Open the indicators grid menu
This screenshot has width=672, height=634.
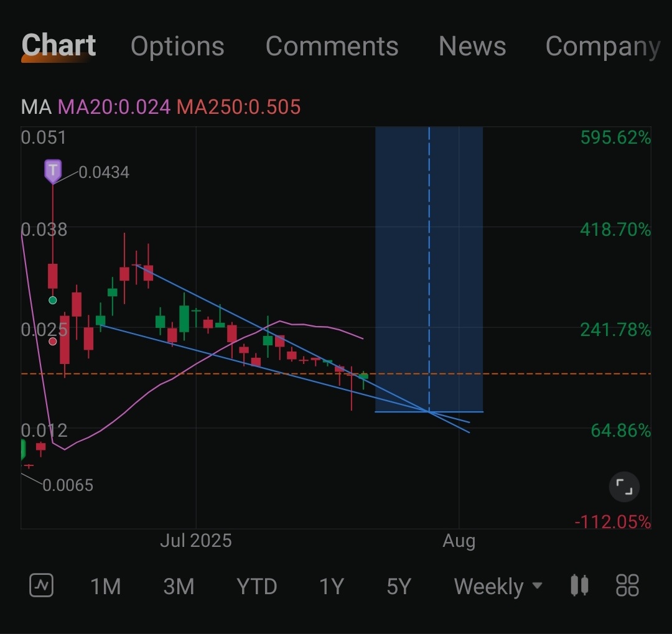pyautogui.click(x=627, y=585)
